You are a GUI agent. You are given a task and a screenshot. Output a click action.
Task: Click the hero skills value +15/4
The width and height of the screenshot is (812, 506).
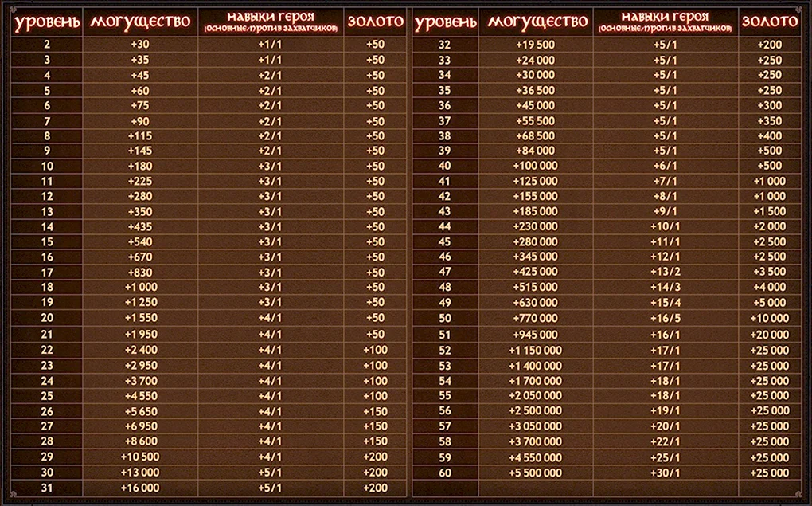pyautogui.click(x=666, y=302)
